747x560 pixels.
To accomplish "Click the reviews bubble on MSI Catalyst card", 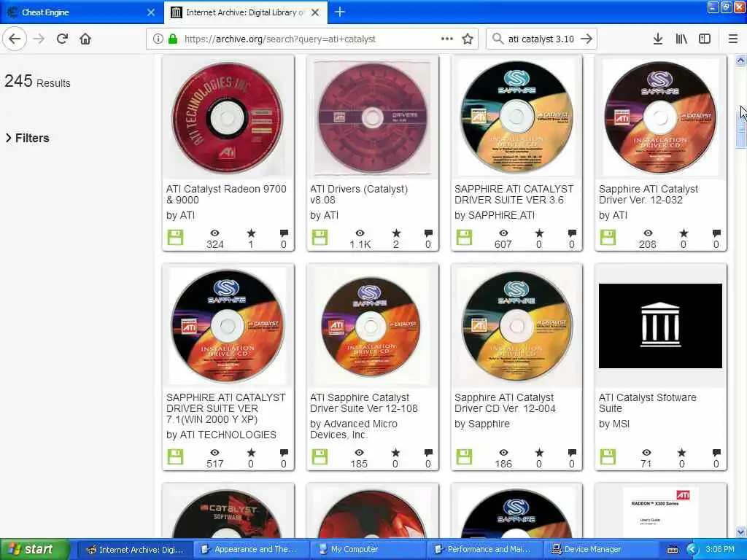I will click(716, 452).
